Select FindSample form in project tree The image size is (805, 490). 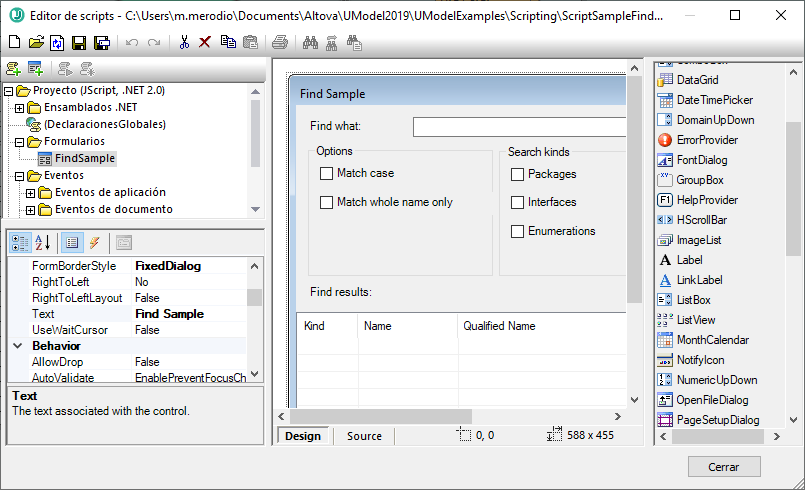[84, 158]
